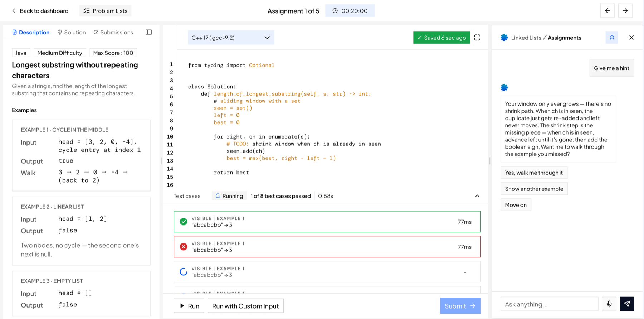Click the red failed cross icon
This screenshot has width=644, height=319.
184,247
